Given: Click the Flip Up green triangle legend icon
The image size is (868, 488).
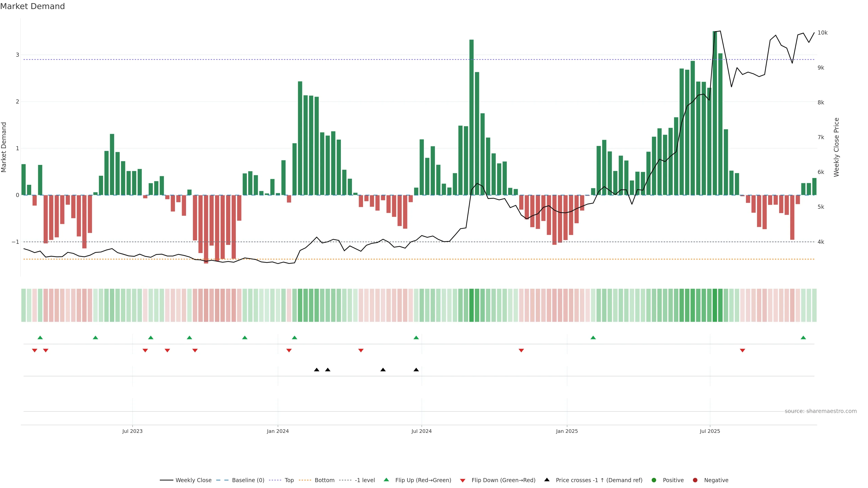Looking at the screenshot, I should [x=387, y=480].
